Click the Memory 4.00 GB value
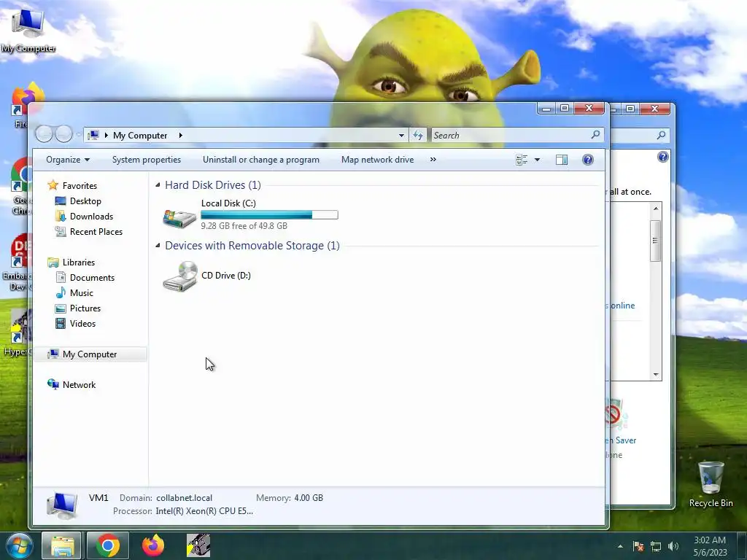 309,497
